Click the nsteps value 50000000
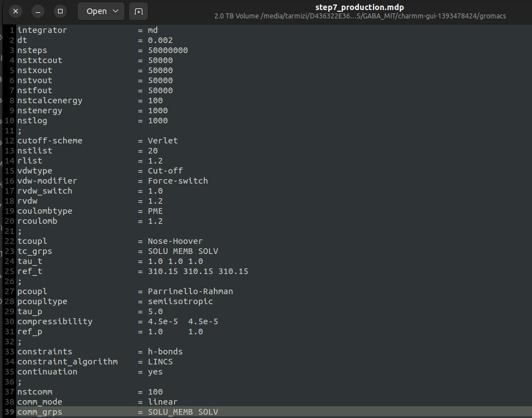The width and height of the screenshot is (532, 418). (x=167, y=50)
